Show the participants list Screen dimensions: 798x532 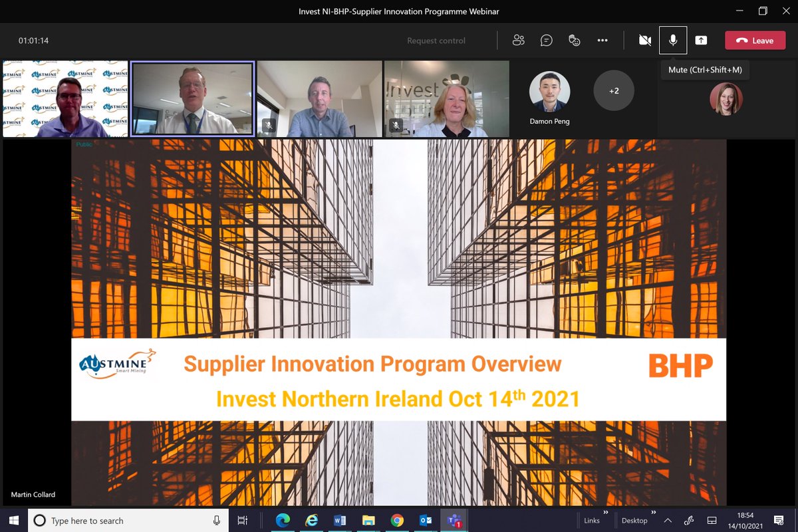[518, 40]
